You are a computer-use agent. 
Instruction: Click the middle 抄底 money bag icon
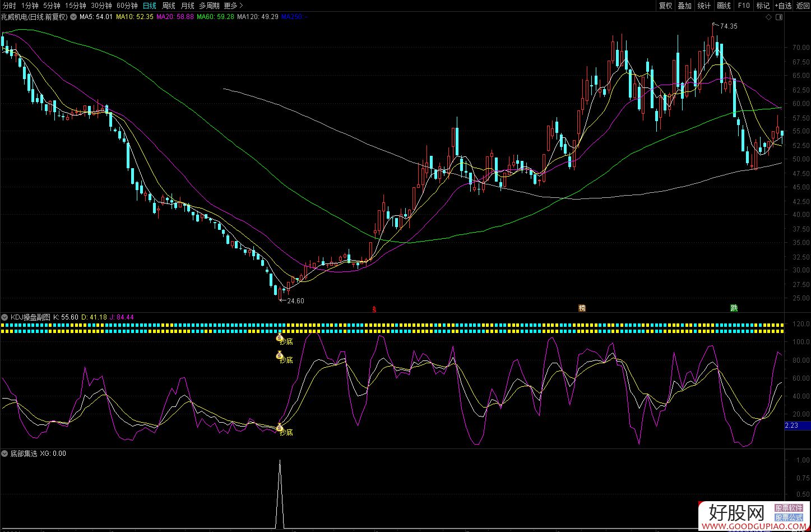(280, 355)
